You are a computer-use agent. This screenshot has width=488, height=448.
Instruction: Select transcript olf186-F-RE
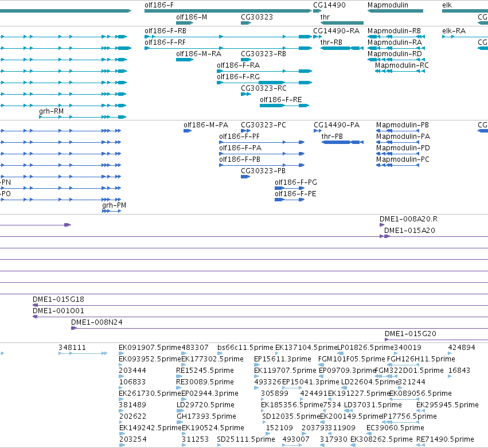coord(284,106)
